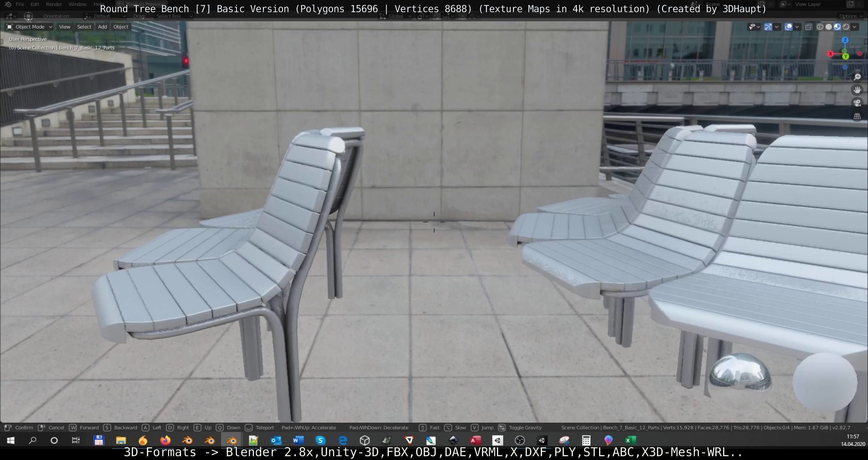
Task: Open the Object Mode dropdown
Action: [x=30, y=27]
